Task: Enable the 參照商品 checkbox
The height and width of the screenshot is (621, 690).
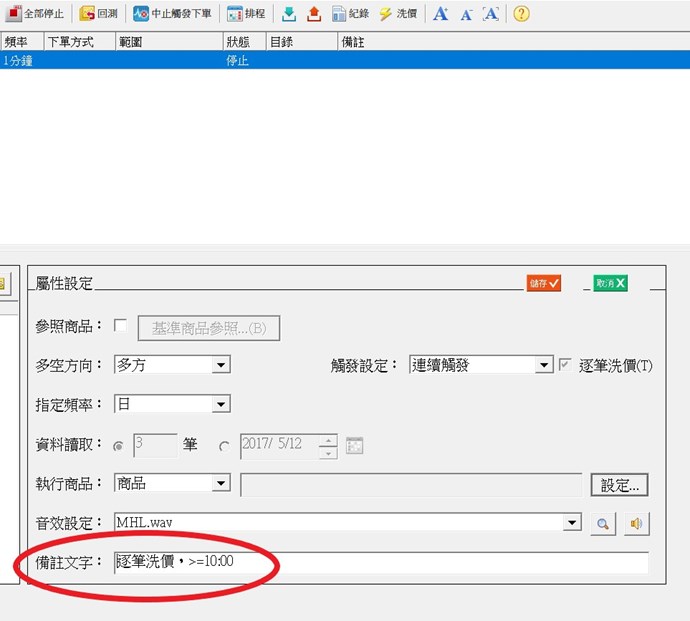Action: coord(121,326)
